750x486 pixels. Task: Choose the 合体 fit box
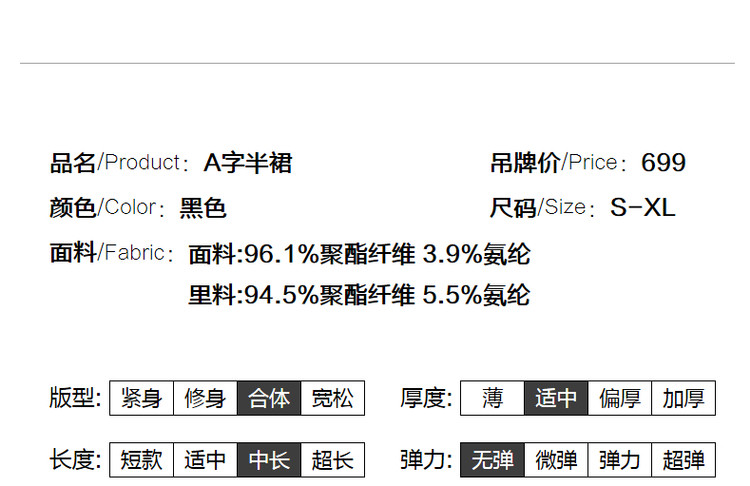(x=269, y=398)
